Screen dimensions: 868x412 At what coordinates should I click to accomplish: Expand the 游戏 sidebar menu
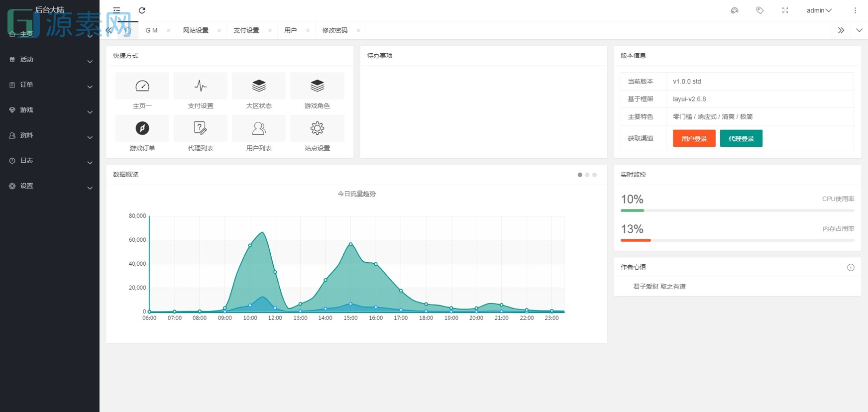pyautogui.click(x=50, y=110)
